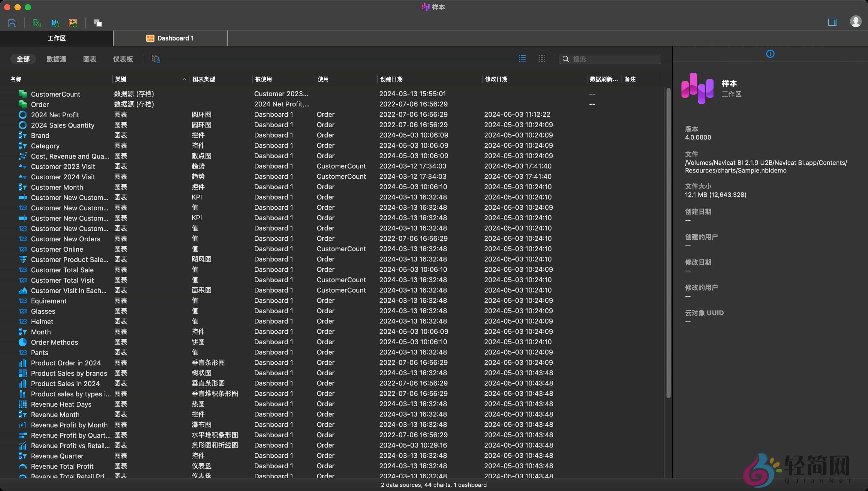The height and width of the screenshot is (491, 868).
Task: Switch to list view layout
Action: click(522, 58)
